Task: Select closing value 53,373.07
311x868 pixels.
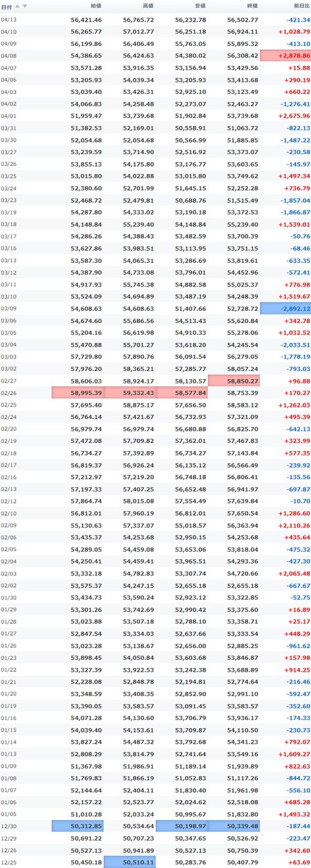Action: click(x=243, y=152)
